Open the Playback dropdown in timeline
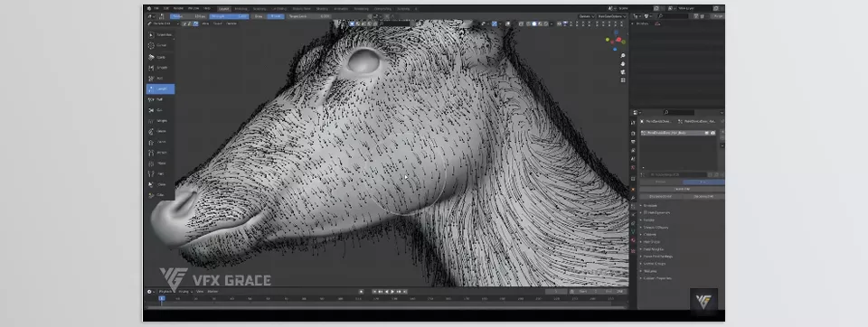The height and width of the screenshot is (327, 868). tap(166, 291)
